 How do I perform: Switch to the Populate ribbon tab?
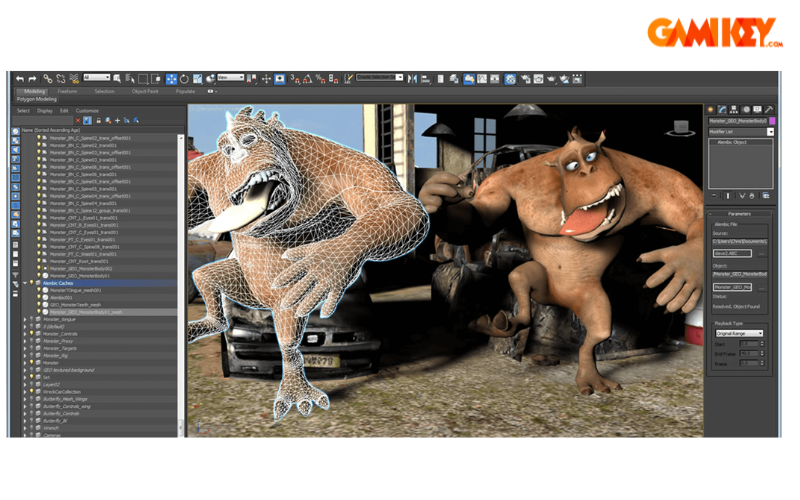185,91
